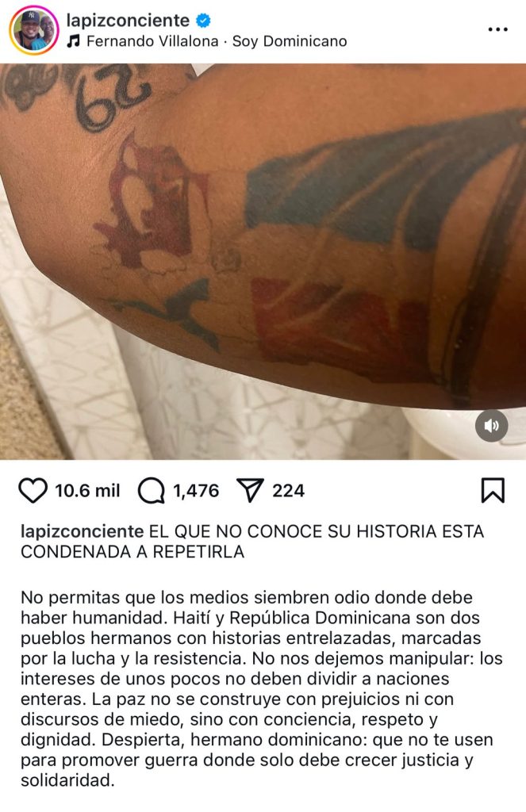Image resolution: width=526 pixels, height=812 pixels.
Task: Save the post with the bookmark icon
Action: 493,490
